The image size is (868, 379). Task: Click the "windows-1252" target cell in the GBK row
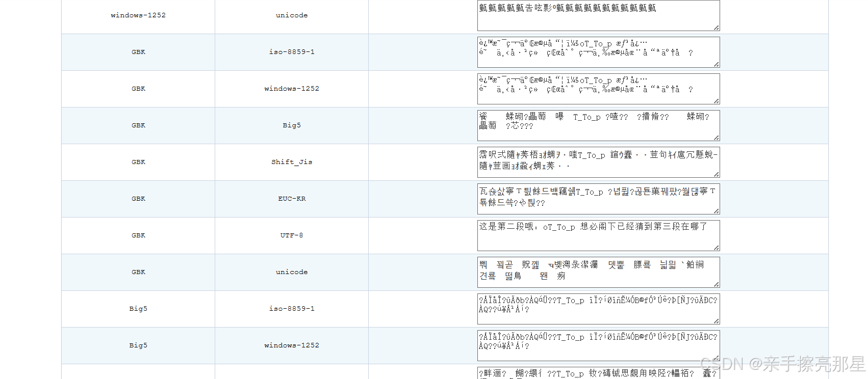(x=292, y=89)
